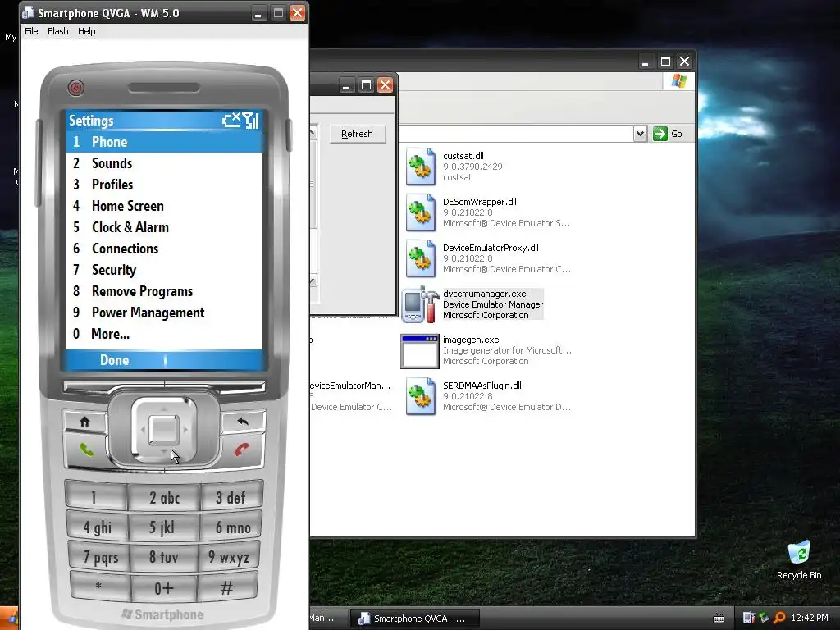This screenshot has width=840, height=630.
Task: Click the 12:42 PM taskbar clock
Action: pos(810,618)
